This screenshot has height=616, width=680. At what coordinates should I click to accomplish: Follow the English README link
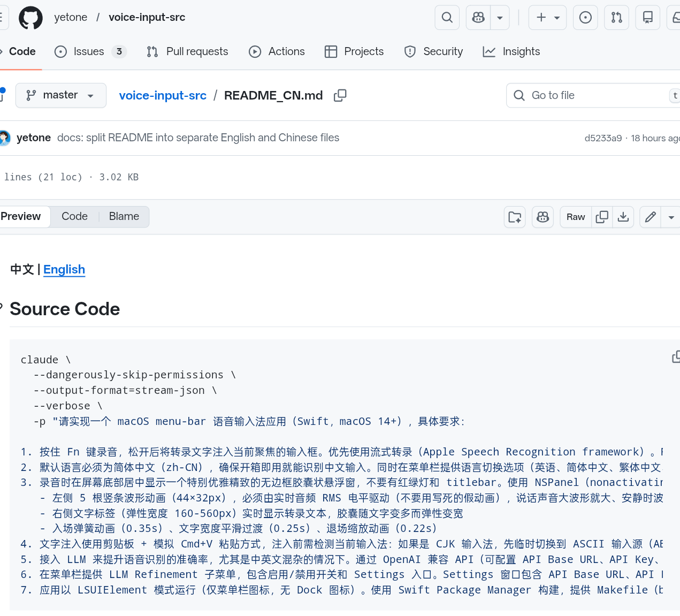[x=64, y=269]
